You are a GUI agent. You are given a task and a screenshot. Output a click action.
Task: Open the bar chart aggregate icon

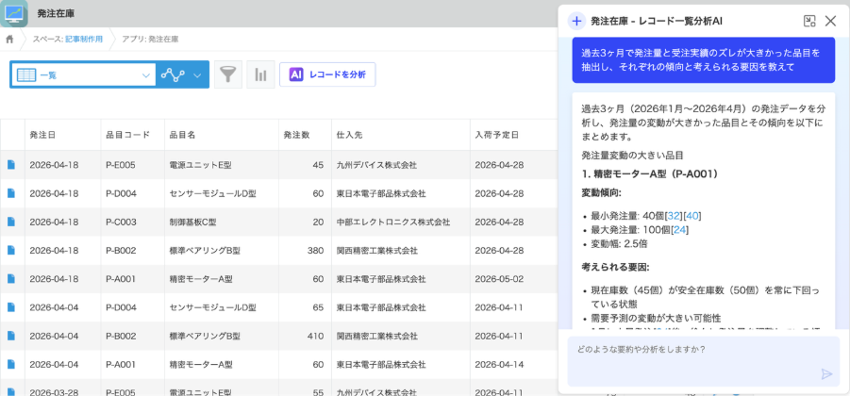pos(261,75)
